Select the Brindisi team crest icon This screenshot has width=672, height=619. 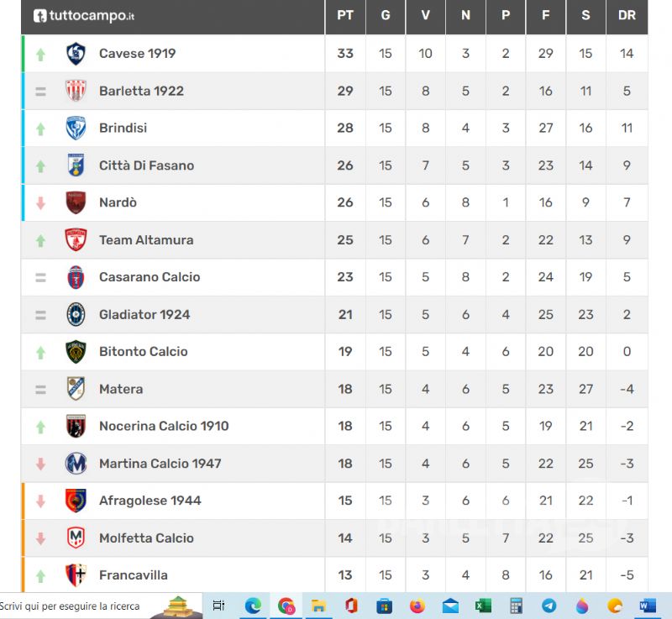(76, 129)
